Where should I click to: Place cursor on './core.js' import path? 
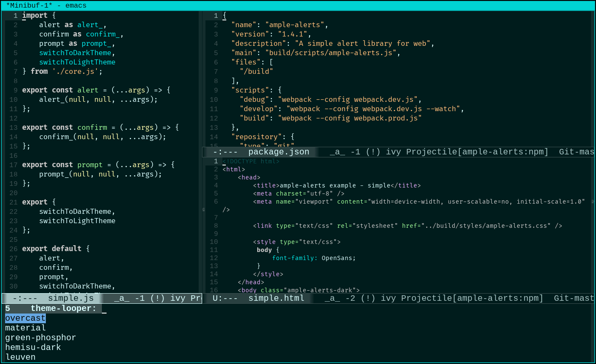(x=75, y=71)
